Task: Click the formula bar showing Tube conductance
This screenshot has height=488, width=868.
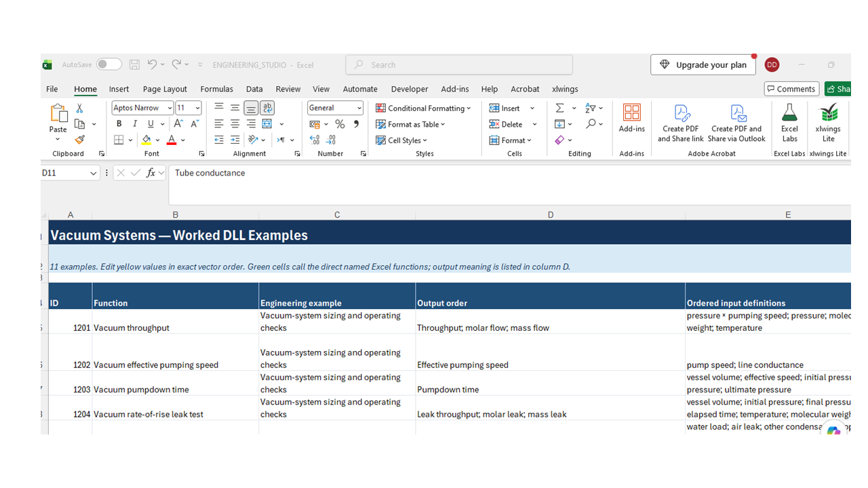Action: 509,184
